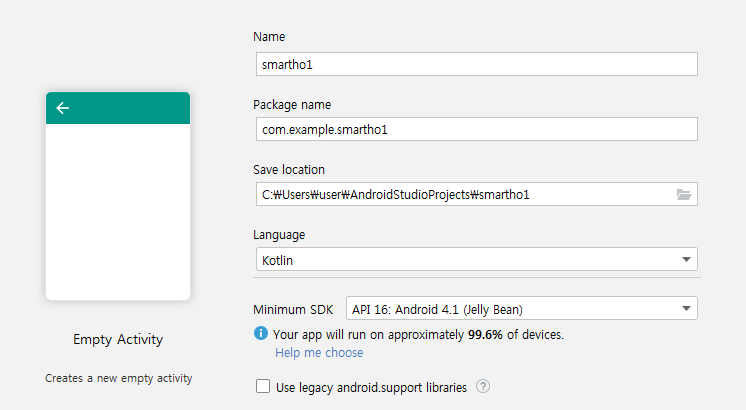Click the Help me choose link
The height and width of the screenshot is (410, 746).
coord(319,352)
